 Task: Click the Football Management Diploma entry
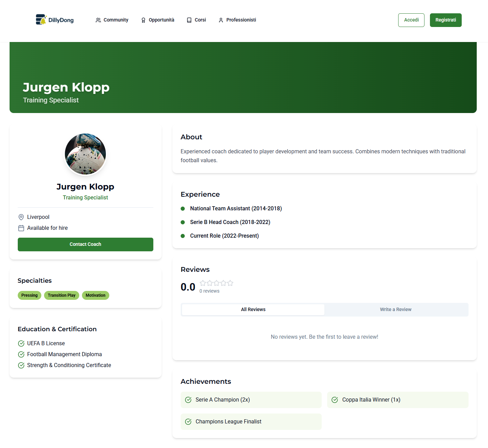(x=65, y=354)
